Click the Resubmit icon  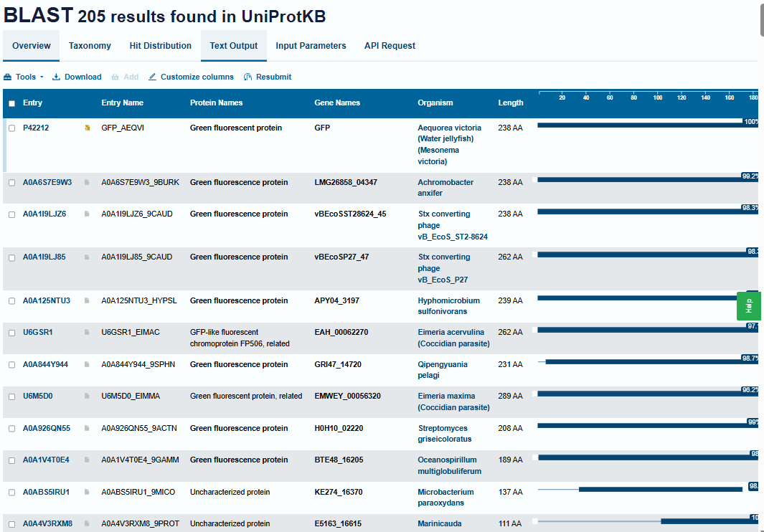247,77
